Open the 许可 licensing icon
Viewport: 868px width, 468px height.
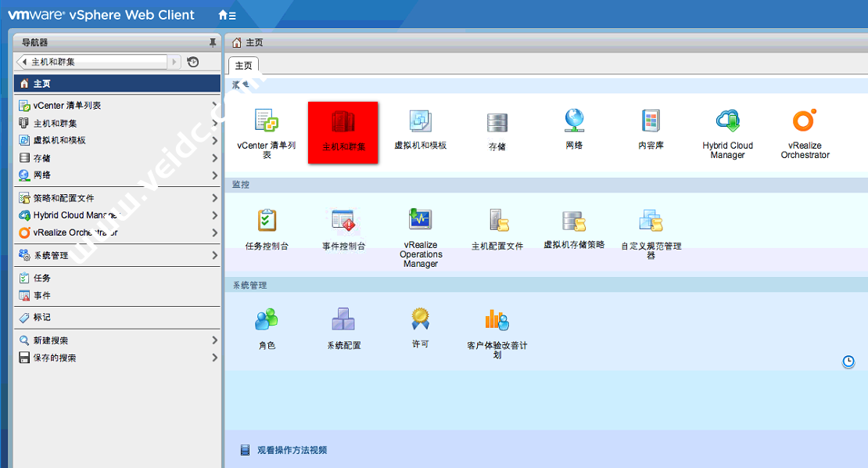coord(421,319)
